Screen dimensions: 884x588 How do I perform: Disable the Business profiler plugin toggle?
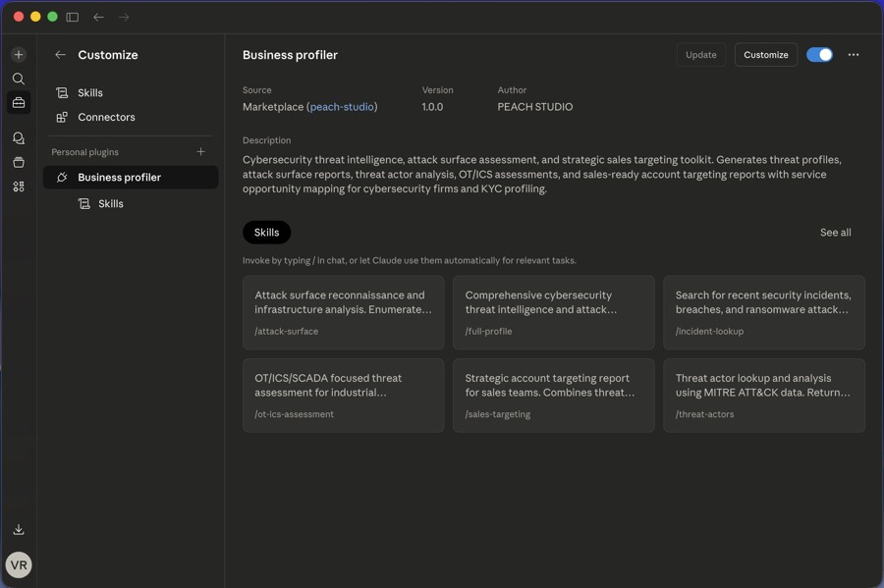point(819,54)
